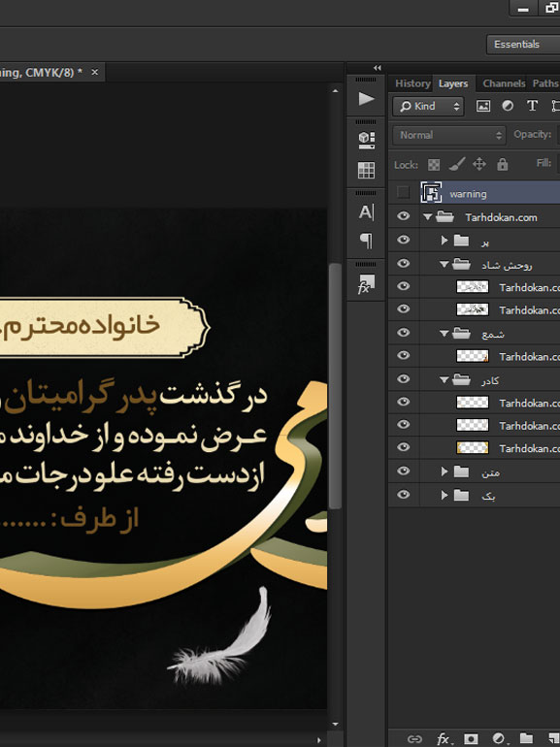Open the Essentials workspace dropdown
Image resolution: width=560 pixels, height=747 pixels.
pos(523,45)
